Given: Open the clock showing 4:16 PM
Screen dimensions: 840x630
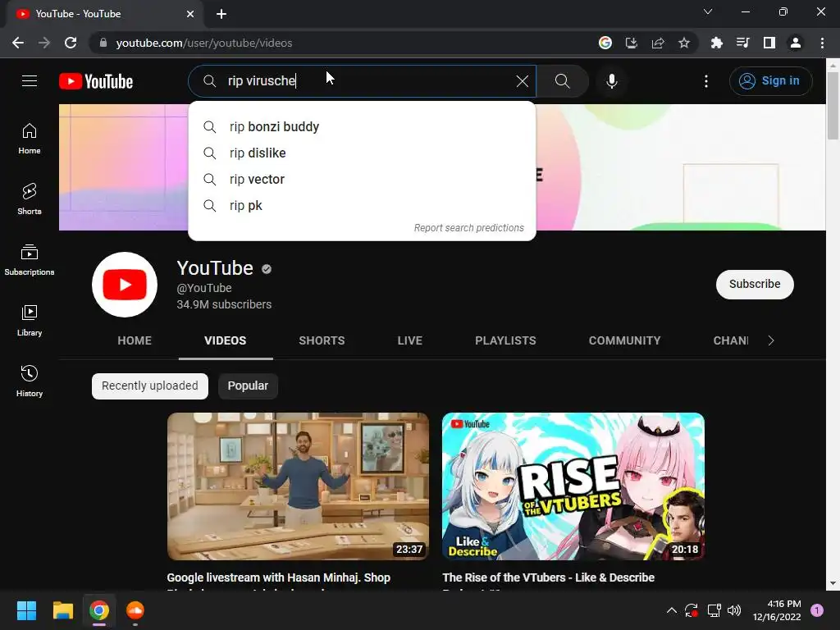Looking at the screenshot, I should (x=777, y=610).
